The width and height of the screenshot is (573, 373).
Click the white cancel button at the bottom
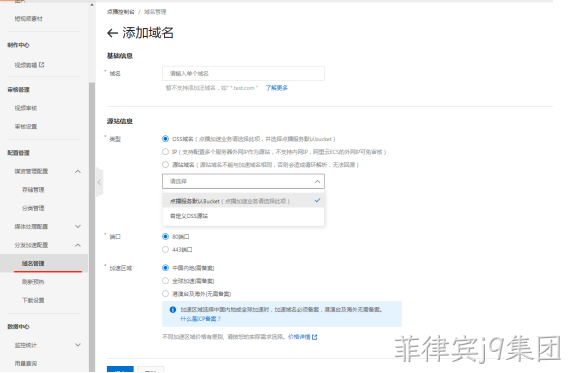click(151, 369)
